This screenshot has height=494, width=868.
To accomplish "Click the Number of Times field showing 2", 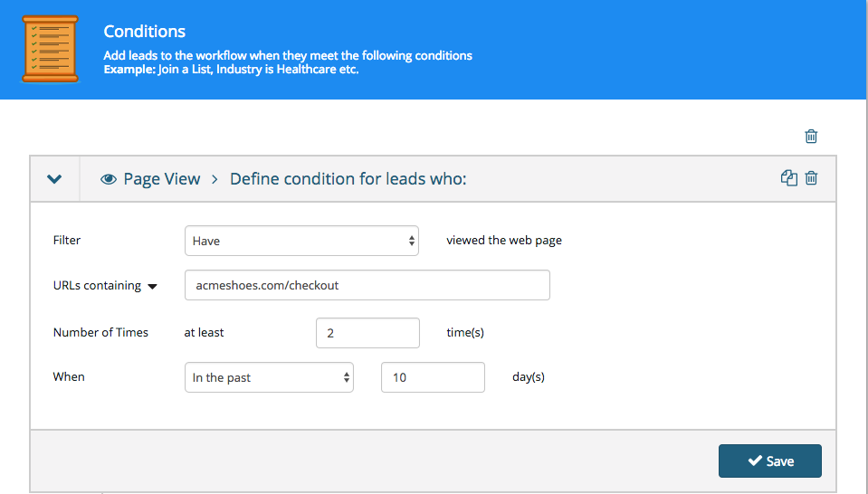I will click(x=367, y=333).
